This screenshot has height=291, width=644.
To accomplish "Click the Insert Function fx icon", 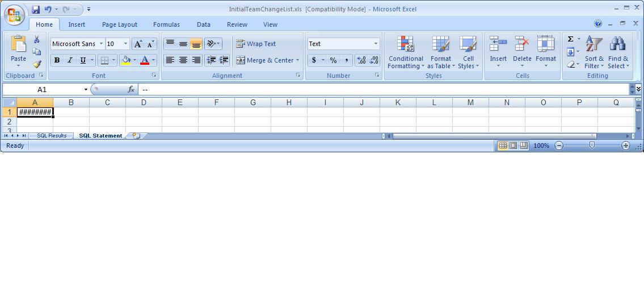I will pos(131,89).
